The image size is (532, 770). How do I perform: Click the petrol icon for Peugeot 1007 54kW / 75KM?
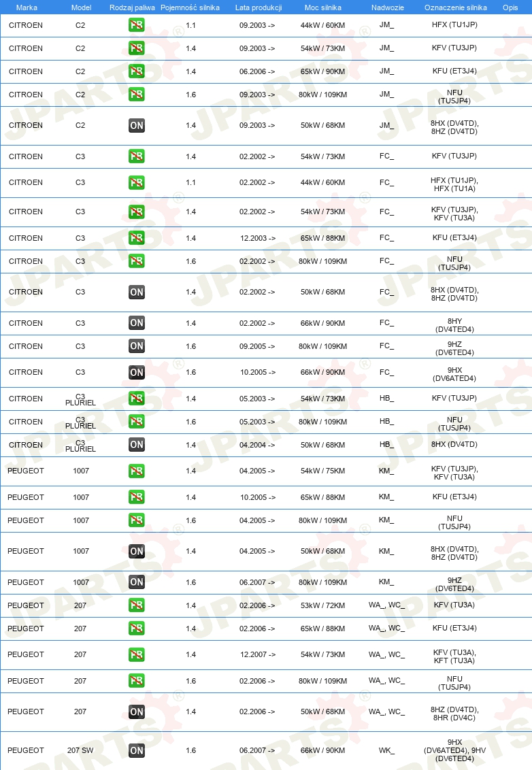[x=137, y=471]
